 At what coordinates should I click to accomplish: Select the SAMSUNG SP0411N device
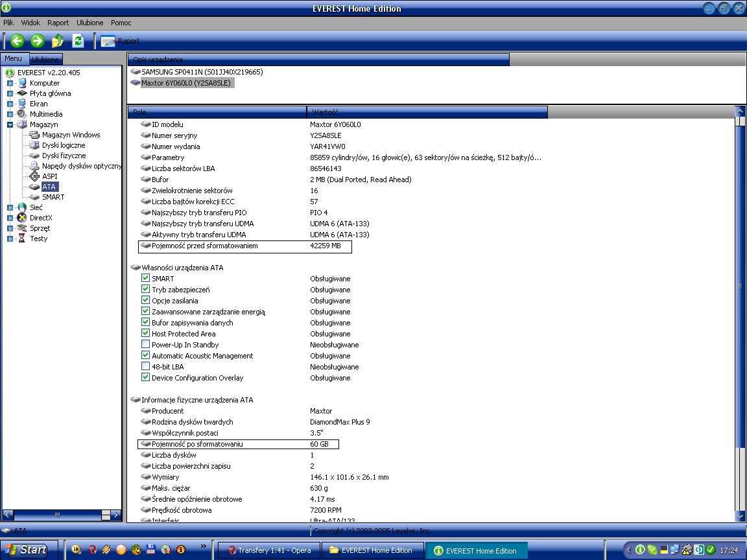(196, 72)
